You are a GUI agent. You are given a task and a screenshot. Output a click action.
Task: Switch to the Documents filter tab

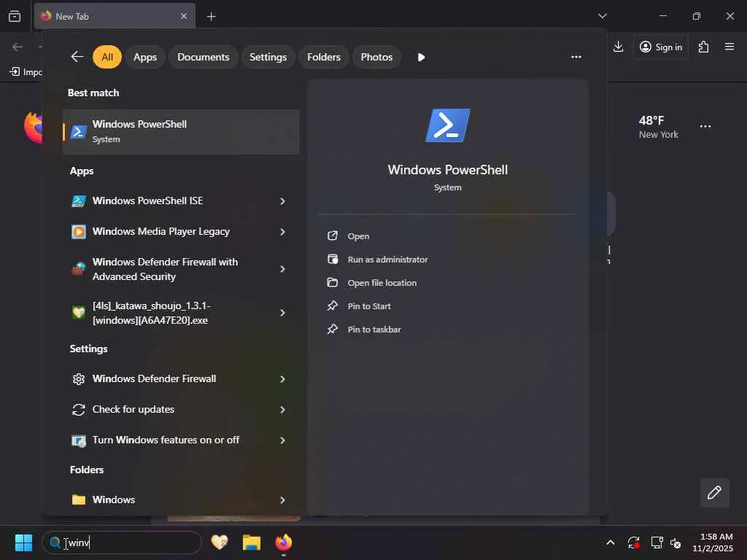pyautogui.click(x=204, y=57)
